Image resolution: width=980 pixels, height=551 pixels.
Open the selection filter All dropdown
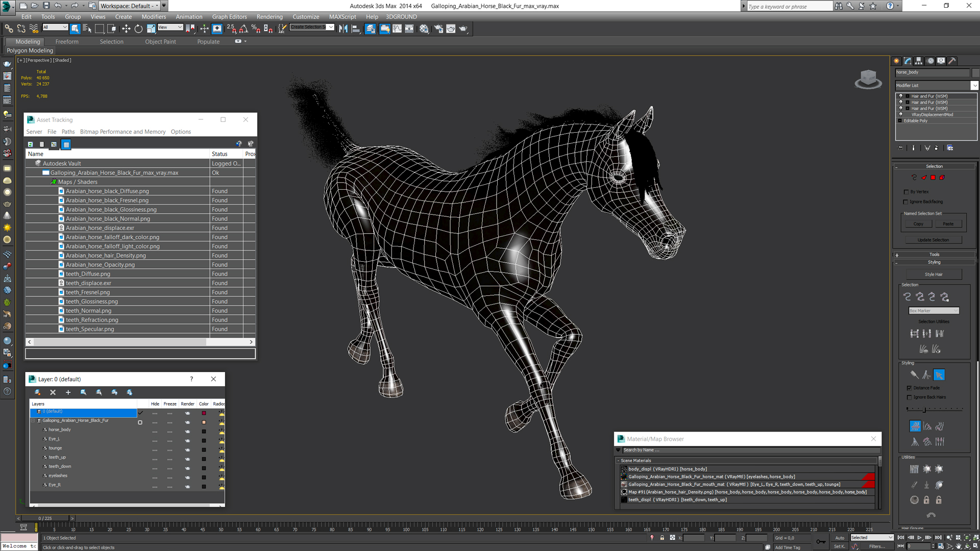click(x=55, y=28)
